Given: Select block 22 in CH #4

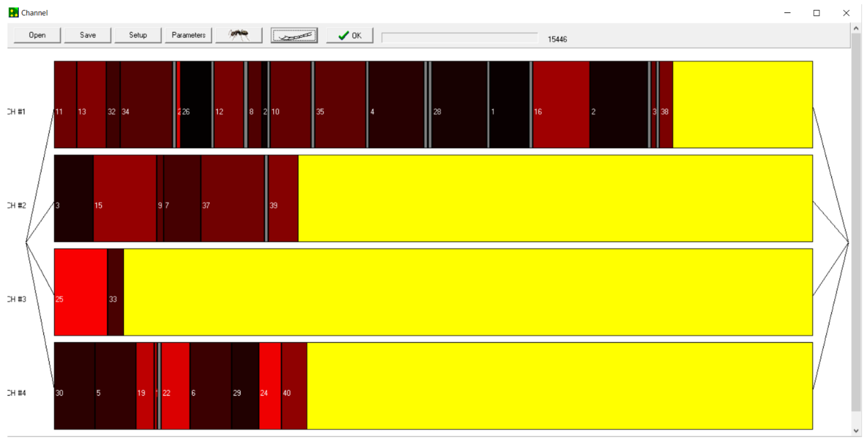Looking at the screenshot, I should tap(175, 386).
